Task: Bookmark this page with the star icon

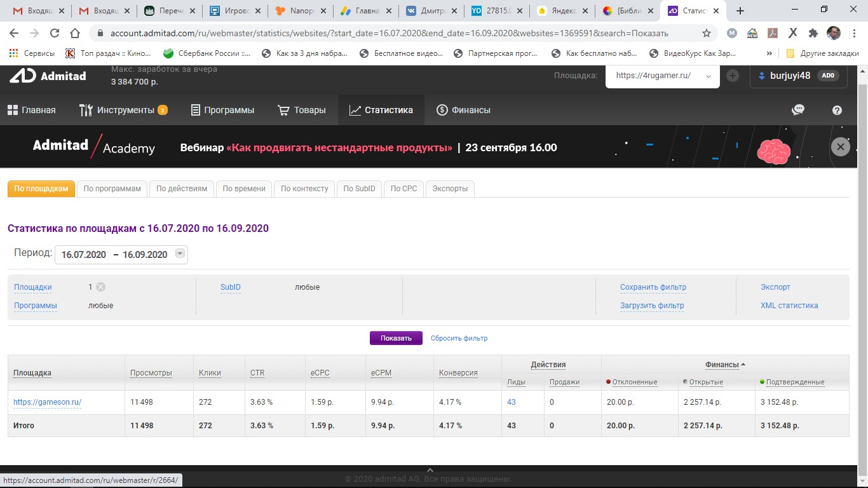Action: 707,33
